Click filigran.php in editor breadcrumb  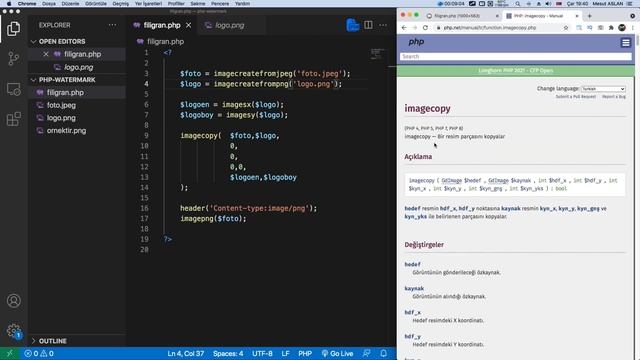[x=165, y=42]
